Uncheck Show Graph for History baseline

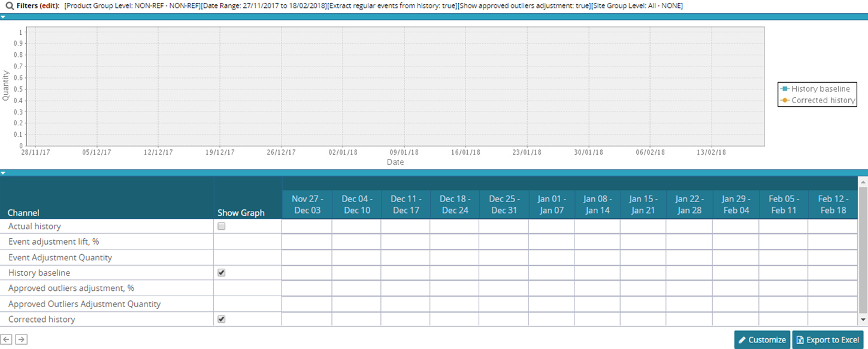pyautogui.click(x=222, y=273)
